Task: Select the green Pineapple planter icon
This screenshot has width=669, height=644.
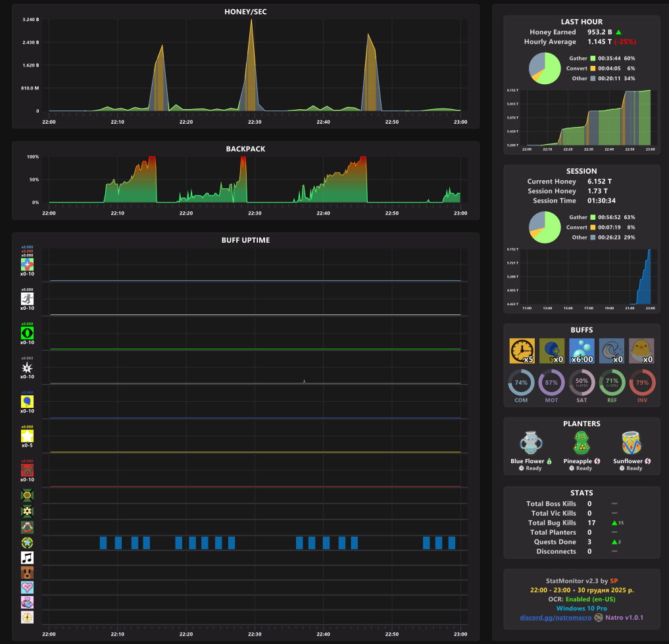Action: click(582, 443)
